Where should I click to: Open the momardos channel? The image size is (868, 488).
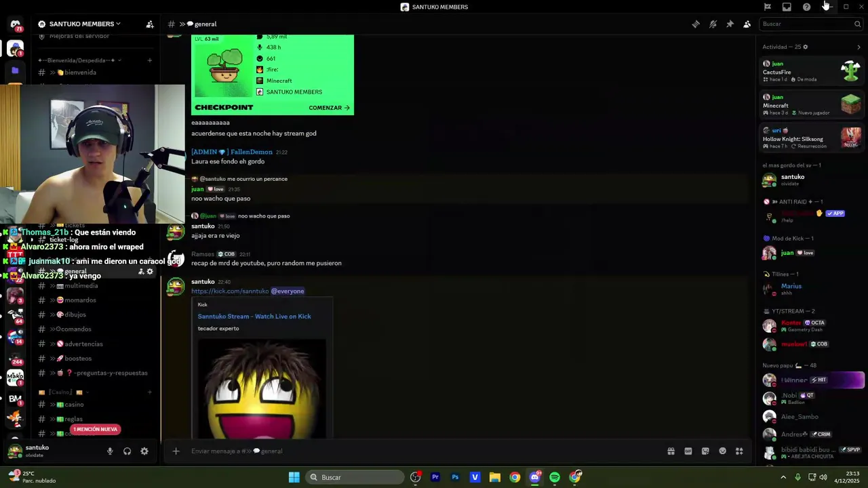click(x=96, y=300)
